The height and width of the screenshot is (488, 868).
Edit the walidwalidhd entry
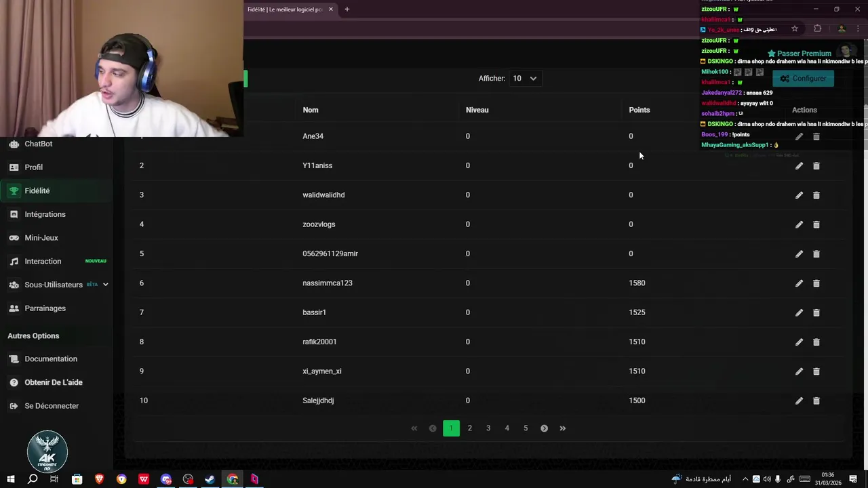(799, 195)
